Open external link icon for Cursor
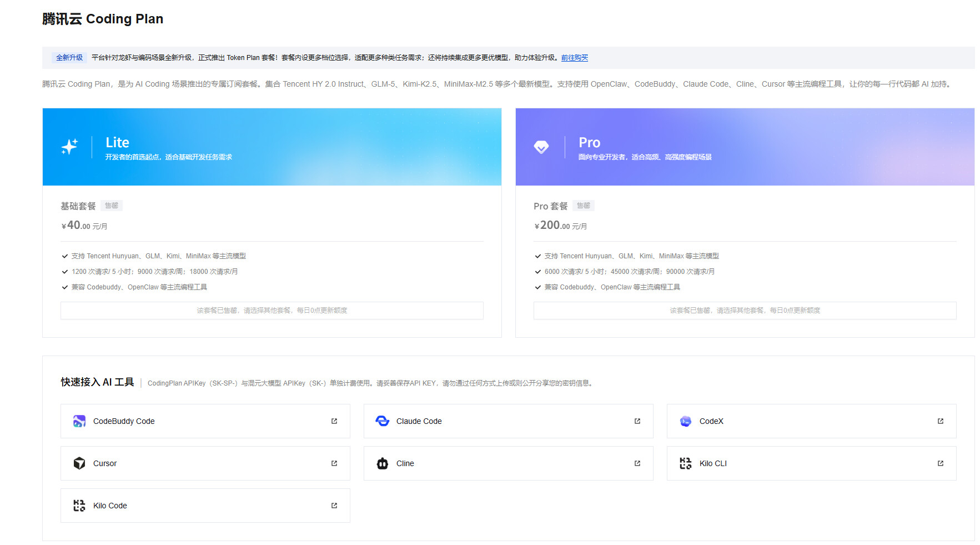 [334, 463]
